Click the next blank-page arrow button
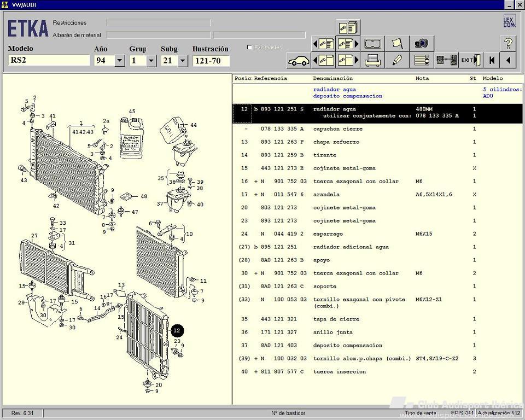This screenshot has width=525, height=420. pos(348,60)
